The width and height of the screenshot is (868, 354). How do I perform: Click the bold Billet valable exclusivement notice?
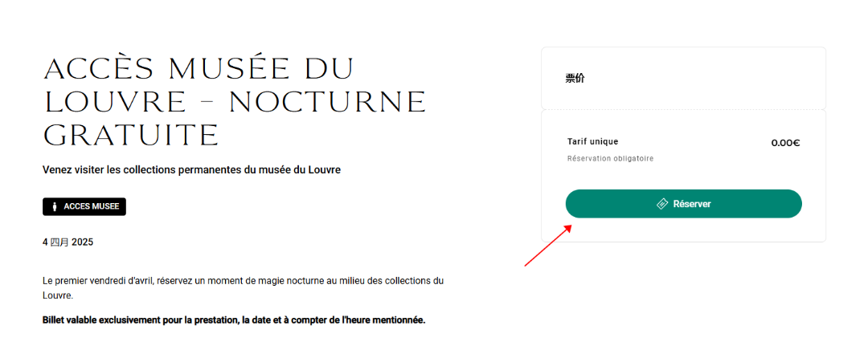pos(234,320)
